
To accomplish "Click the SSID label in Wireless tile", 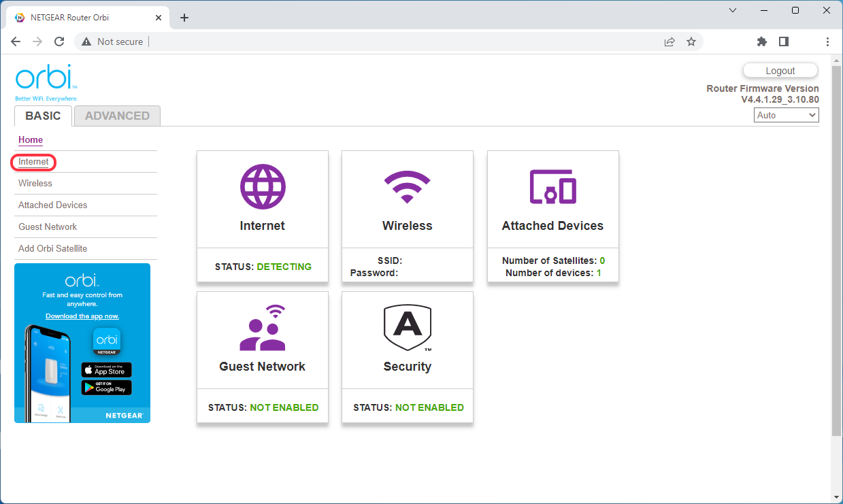I will pos(390,261).
